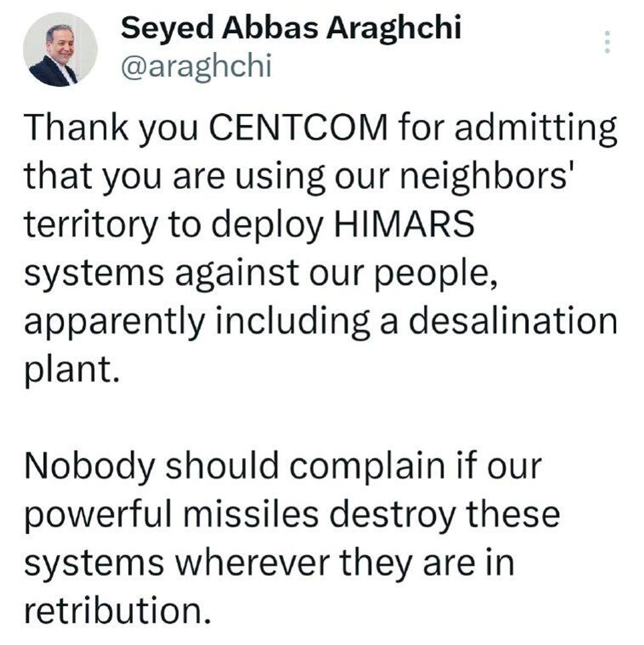Click Seyed Abbas Araghchi's profile avatar
Screen dimensions: 644x645
point(60,50)
